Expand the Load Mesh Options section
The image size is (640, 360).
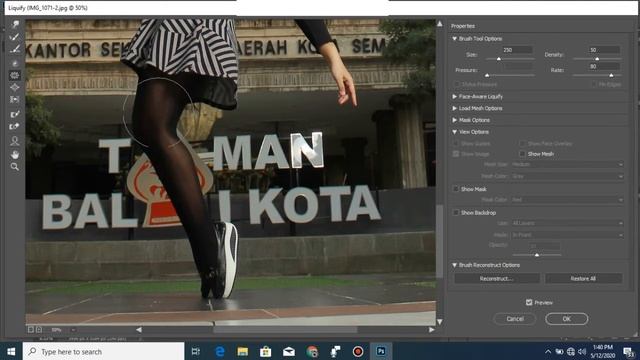tap(454, 109)
